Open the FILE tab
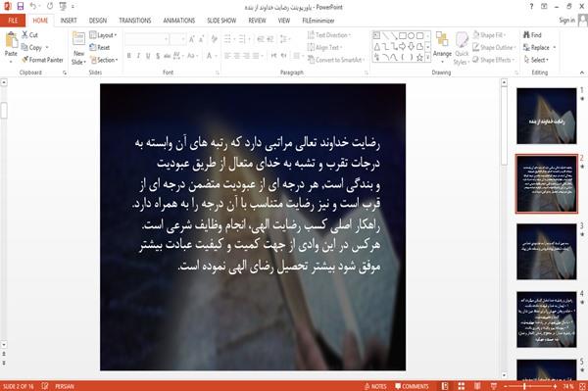Viewport: 588px width, 391px height. point(13,21)
